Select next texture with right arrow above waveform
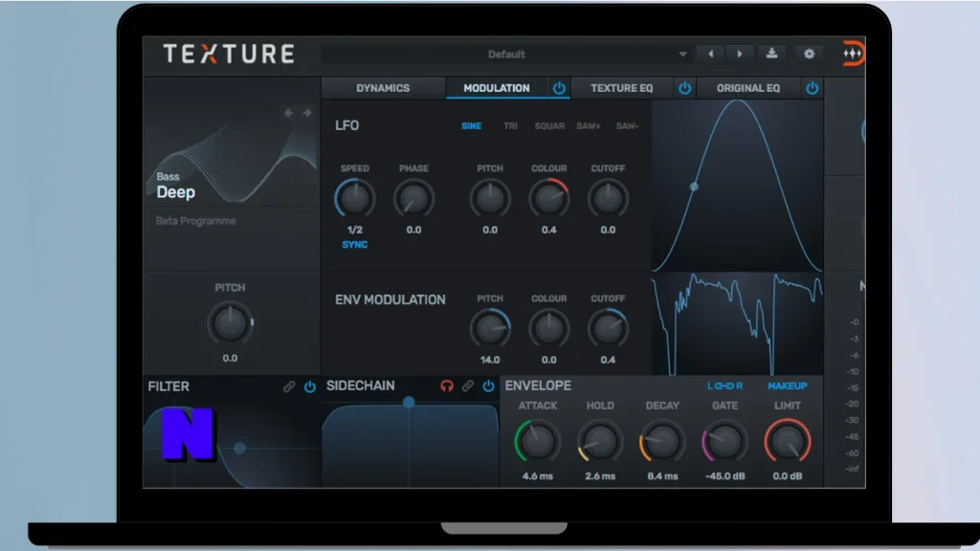The height and width of the screenshot is (551, 980). (307, 113)
